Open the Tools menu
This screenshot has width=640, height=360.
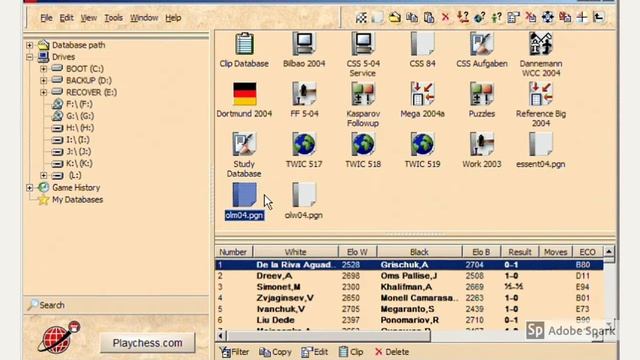click(113, 18)
